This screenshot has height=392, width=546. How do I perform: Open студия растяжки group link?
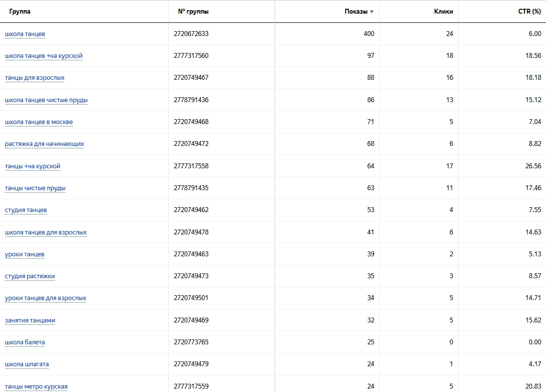click(x=30, y=276)
